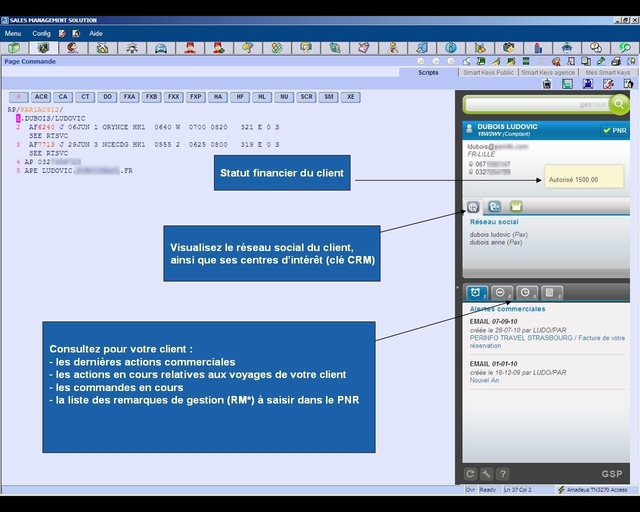Image resolution: width=640 pixels, height=512 pixels.
Task: Click the .DUBOIS/LUDOVIC name line
Action: point(51,118)
